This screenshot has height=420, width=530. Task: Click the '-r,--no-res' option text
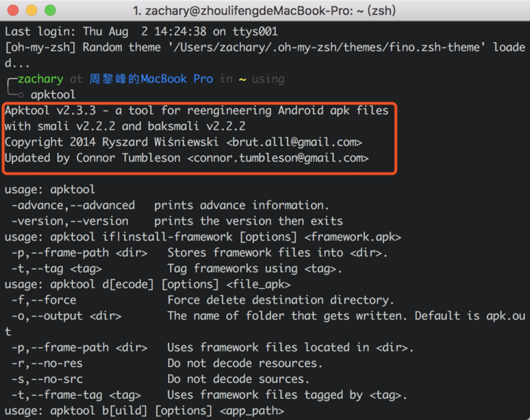tap(47, 363)
